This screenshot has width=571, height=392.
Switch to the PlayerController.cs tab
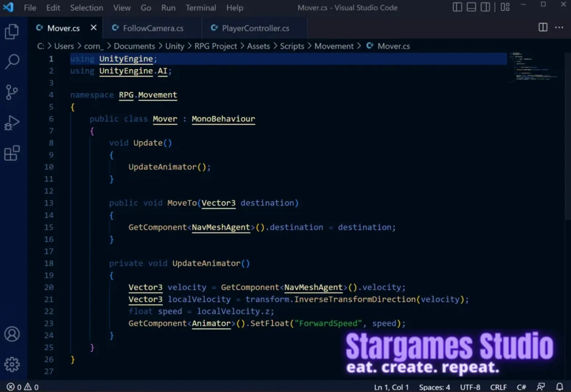click(x=255, y=28)
